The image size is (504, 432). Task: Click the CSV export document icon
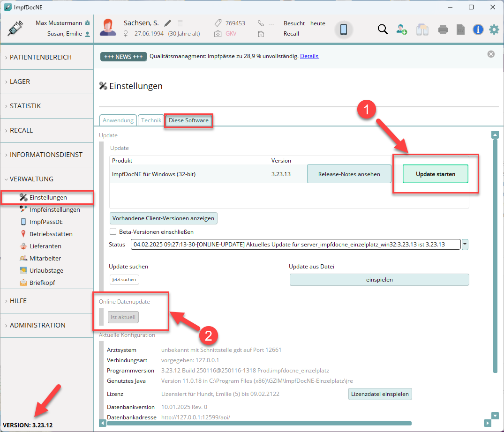pyautogui.click(x=460, y=30)
